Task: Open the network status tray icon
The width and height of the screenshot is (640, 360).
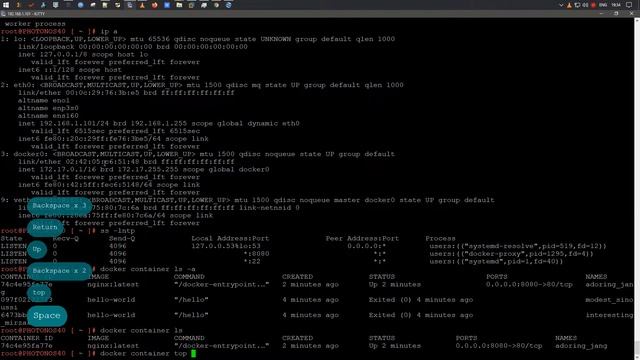Action: tap(577, 5)
